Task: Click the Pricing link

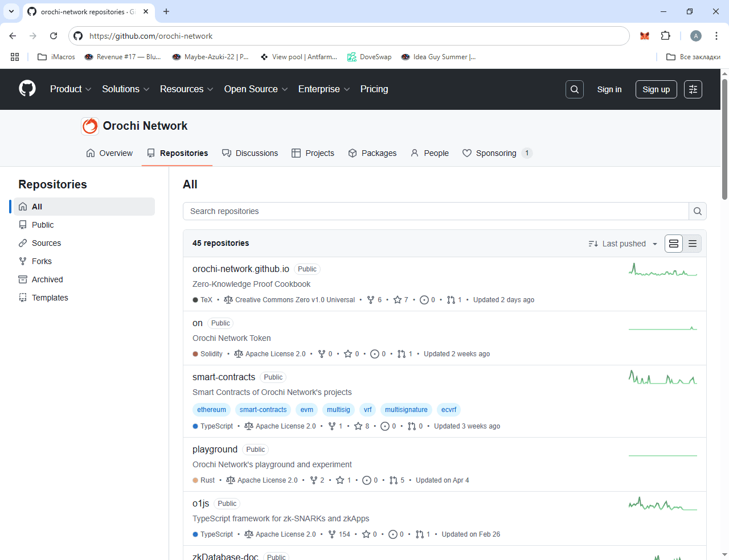Action: click(x=374, y=89)
